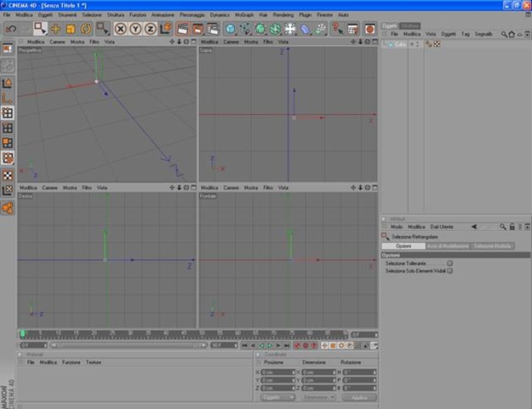Click the Applica button
The height and width of the screenshot is (409, 532).
click(x=359, y=397)
